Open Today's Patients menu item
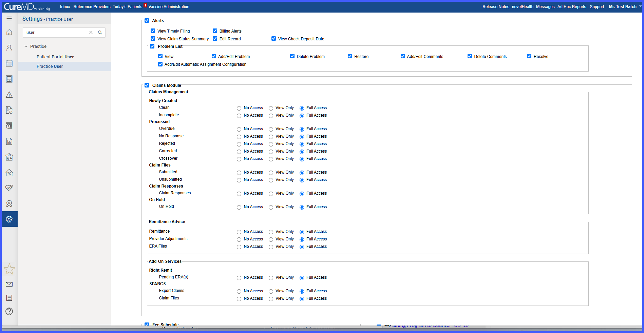 point(128,7)
